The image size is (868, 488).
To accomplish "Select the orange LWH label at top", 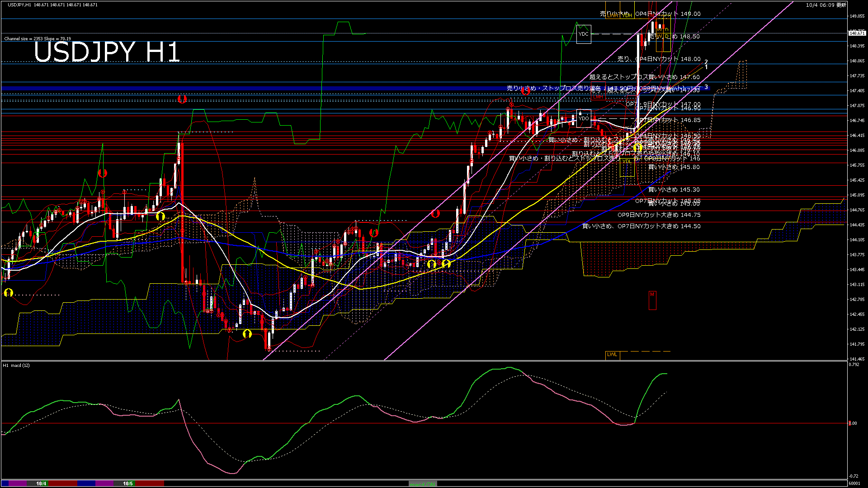I will pos(612,15).
